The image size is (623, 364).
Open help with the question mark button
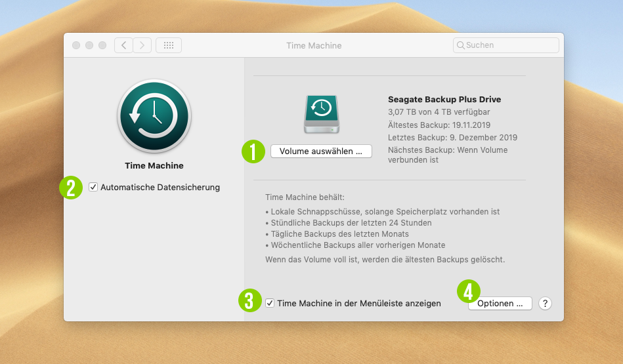545,303
